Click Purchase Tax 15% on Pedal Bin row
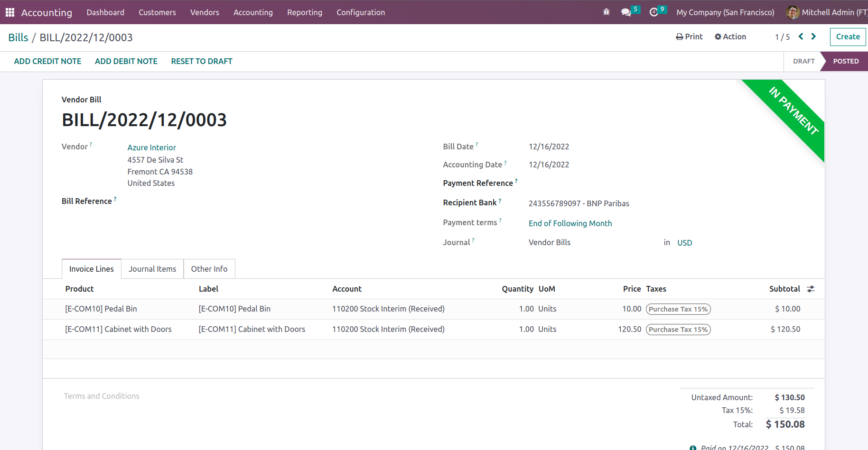868x450 pixels. pyautogui.click(x=678, y=309)
